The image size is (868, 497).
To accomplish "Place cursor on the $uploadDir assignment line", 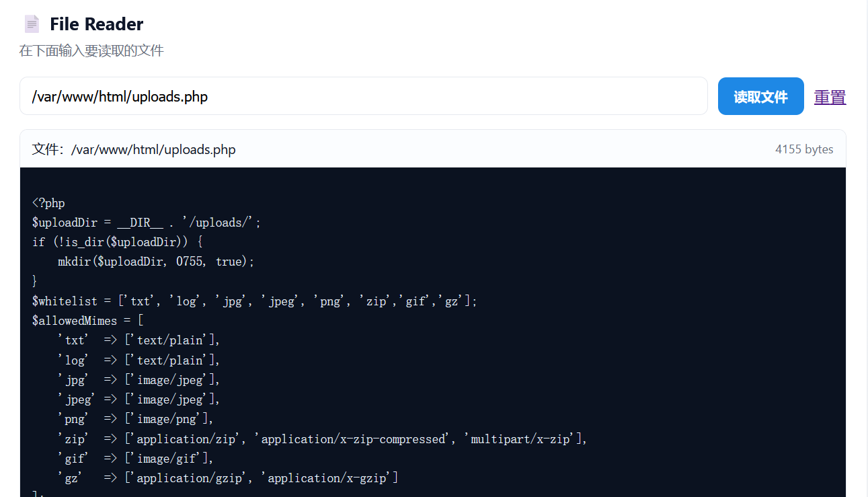I will 146,223.
